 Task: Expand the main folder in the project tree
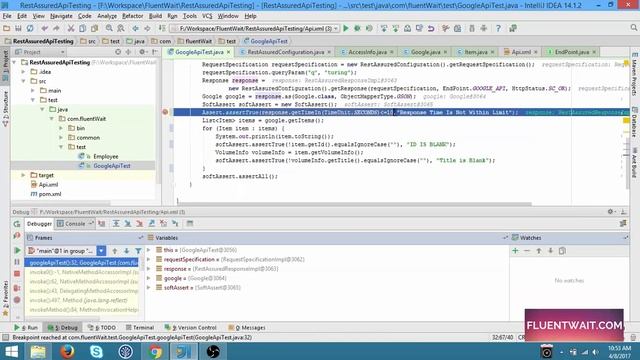tap(33, 90)
